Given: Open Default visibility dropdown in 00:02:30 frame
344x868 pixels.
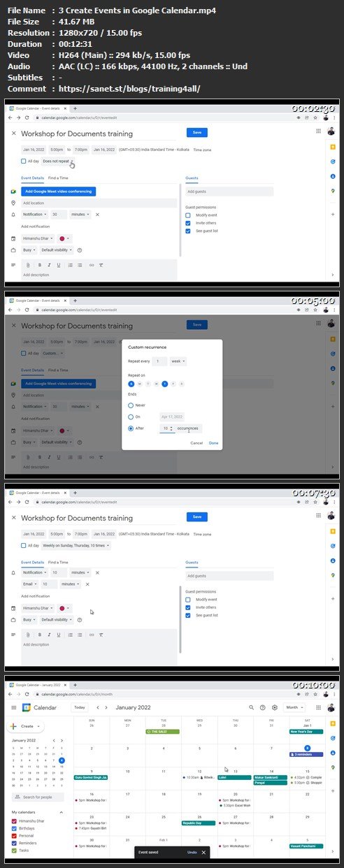Looking at the screenshot, I should pyautogui.click(x=57, y=249).
